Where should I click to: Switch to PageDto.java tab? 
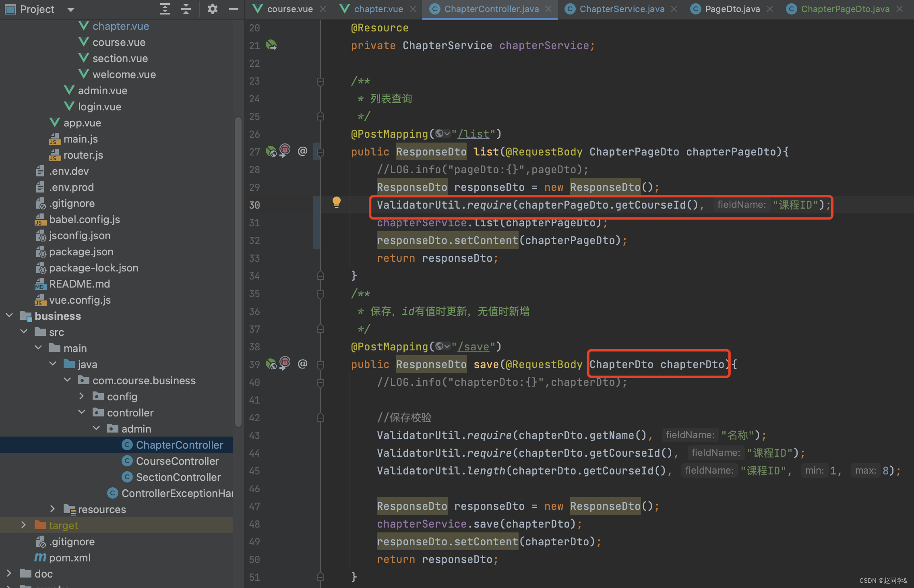[732, 9]
